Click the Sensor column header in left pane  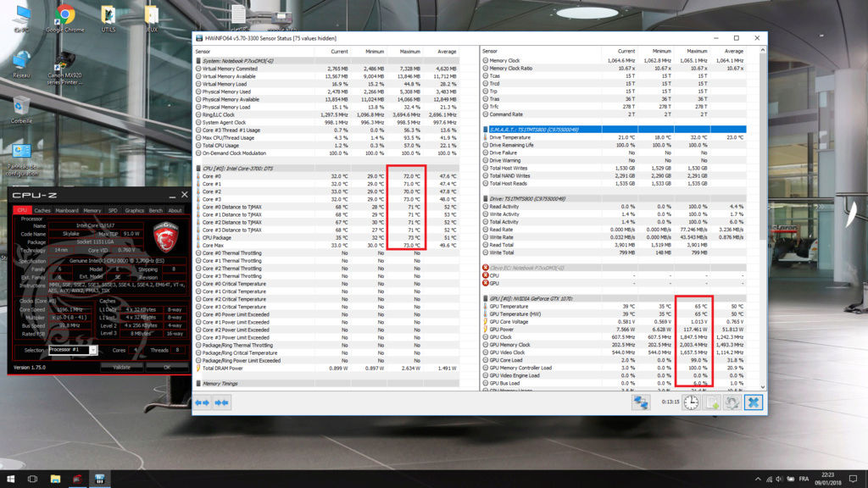[203, 52]
